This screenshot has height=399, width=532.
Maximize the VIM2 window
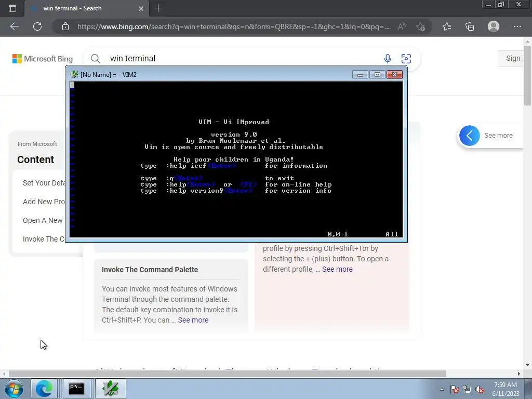pos(377,75)
